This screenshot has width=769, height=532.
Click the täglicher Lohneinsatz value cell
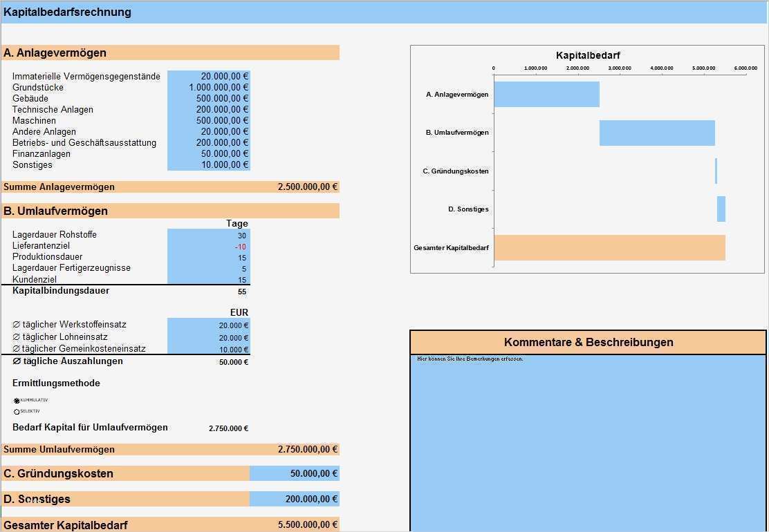(x=207, y=336)
